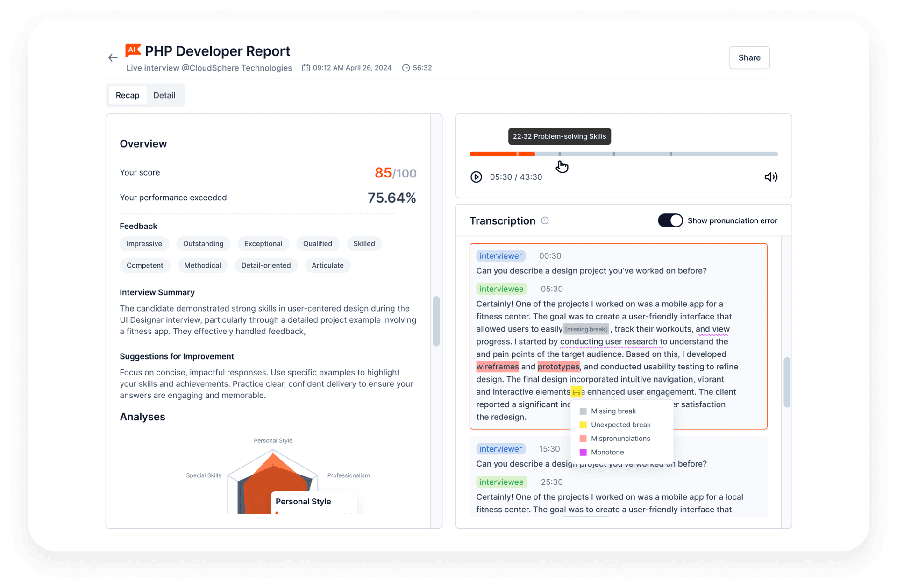Click the yellow unexpected break marker in transcript
897x588 pixels.
point(576,392)
